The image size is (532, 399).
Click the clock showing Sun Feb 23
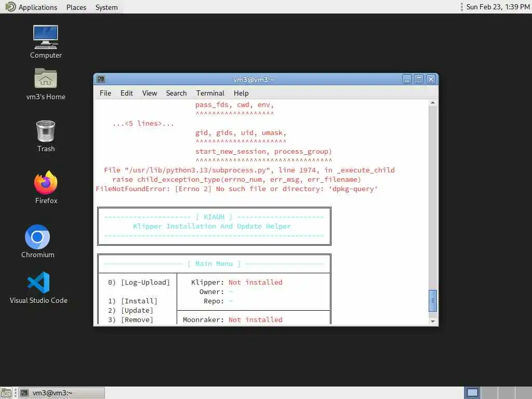click(x=498, y=7)
